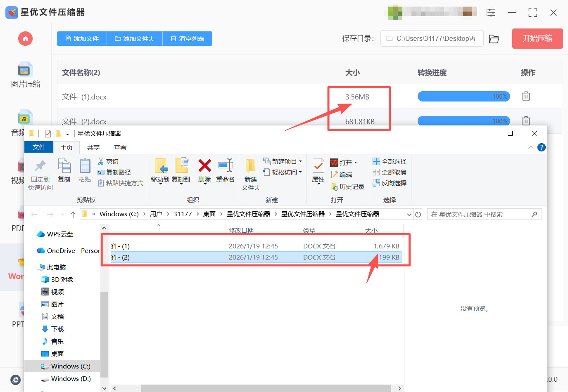
Task: Click the properties checkmark in quick access toolbar
Action: 48,134
